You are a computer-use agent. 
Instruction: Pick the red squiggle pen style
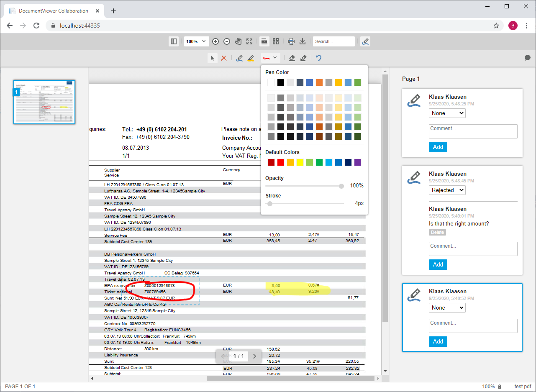pyautogui.click(x=266, y=58)
